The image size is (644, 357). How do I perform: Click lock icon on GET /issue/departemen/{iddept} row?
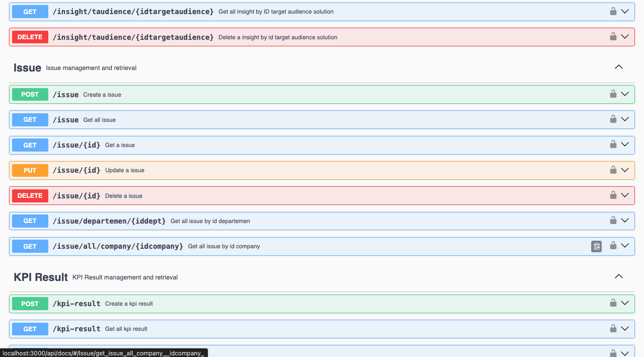pyautogui.click(x=613, y=221)
